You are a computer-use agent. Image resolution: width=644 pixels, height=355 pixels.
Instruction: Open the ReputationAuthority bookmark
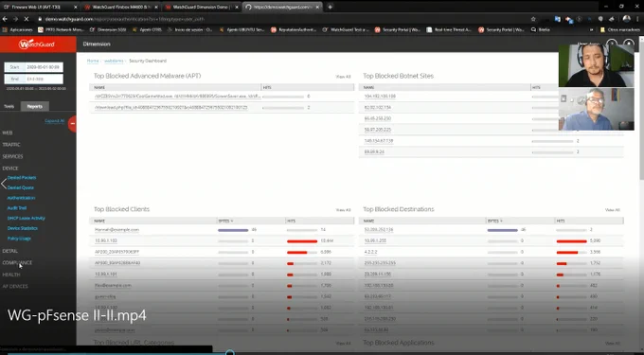pos(294,30)
